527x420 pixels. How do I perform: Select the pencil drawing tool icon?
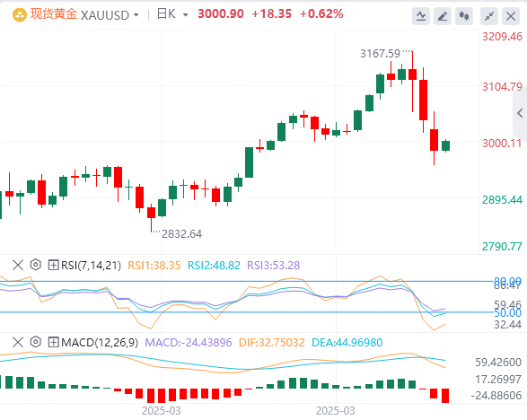click(443, 16)
